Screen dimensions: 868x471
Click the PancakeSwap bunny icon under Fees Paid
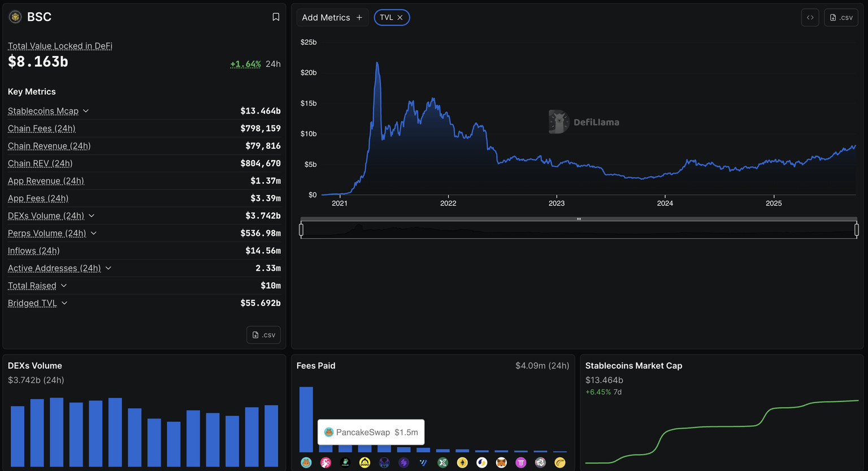coord(306,463)
